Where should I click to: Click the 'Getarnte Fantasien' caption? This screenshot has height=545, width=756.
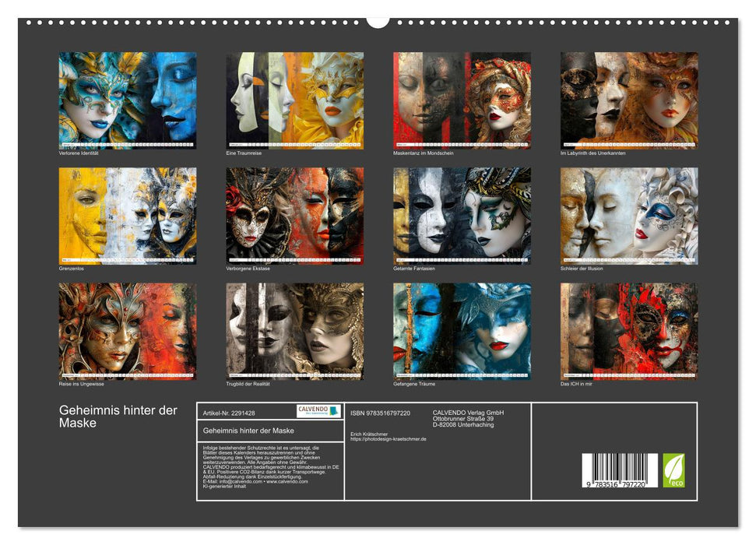(414, 269)
